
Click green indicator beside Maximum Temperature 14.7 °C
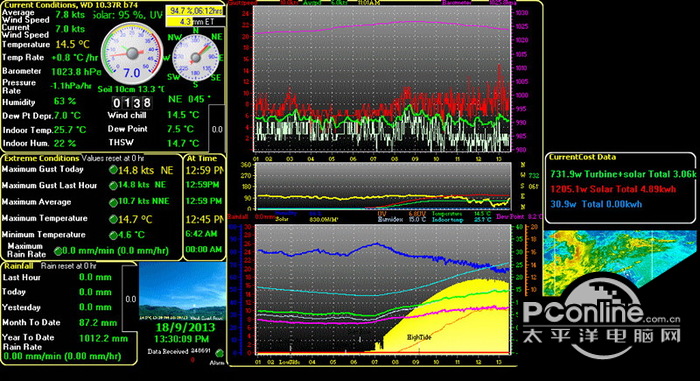[113, 219]
